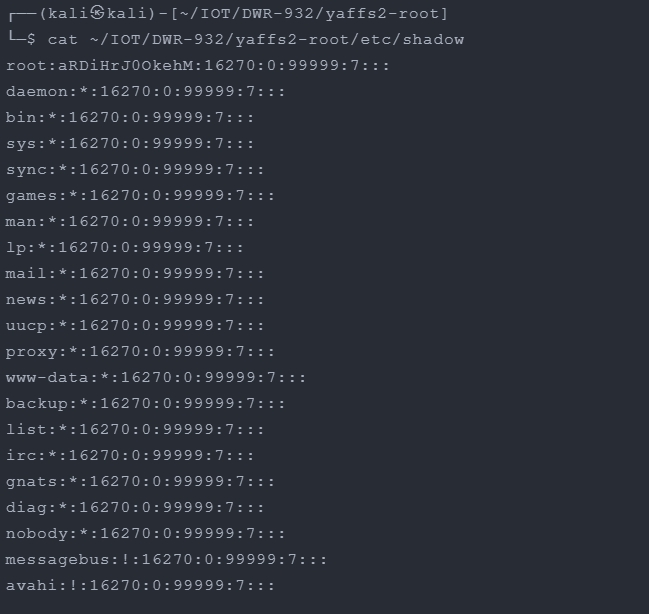
Task: Click the lp user entry
Action: 125,248
